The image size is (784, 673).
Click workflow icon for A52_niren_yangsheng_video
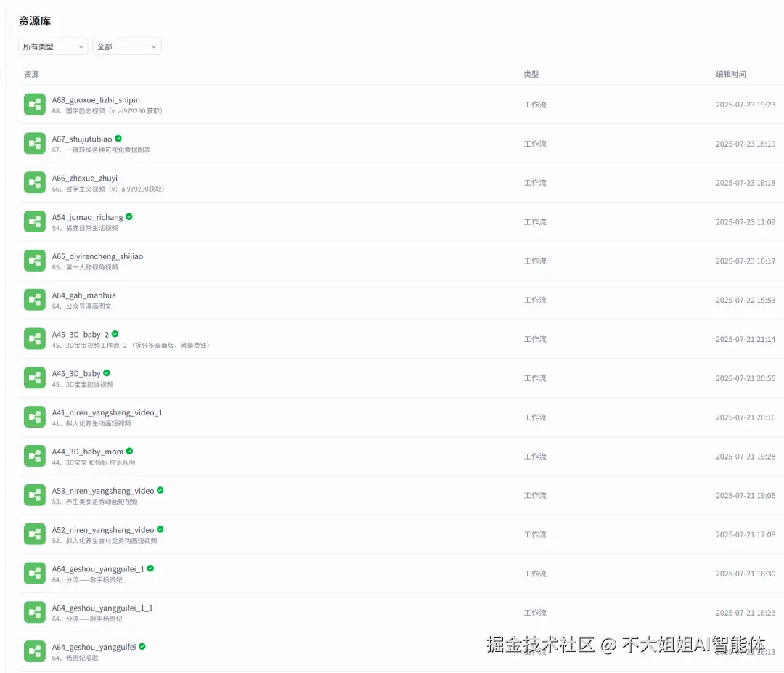35,534
